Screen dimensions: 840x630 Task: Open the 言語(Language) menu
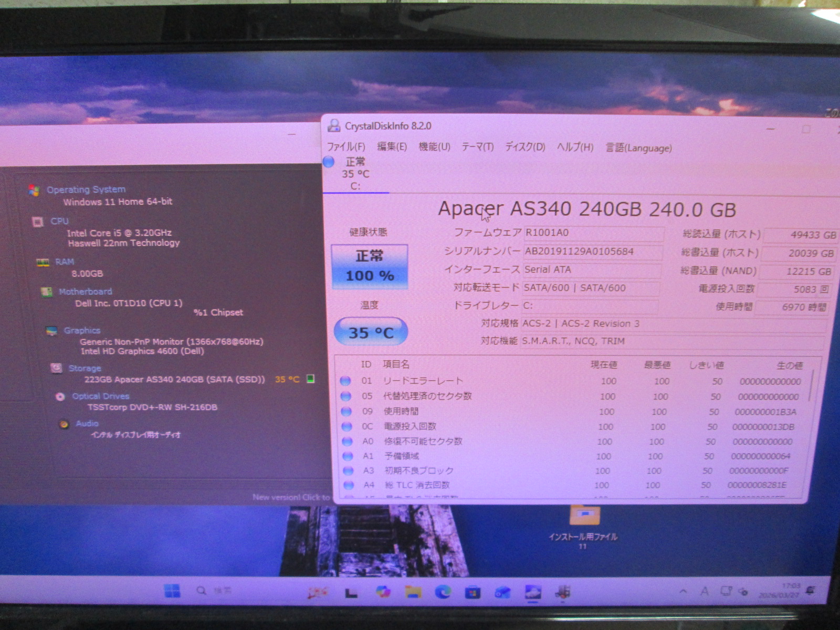(x=638, y=148)
